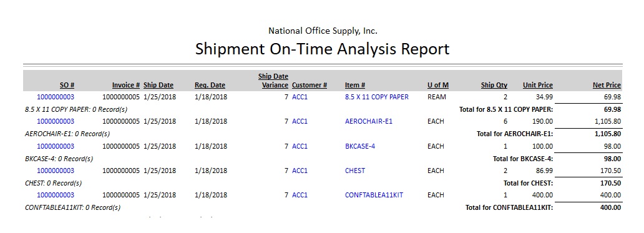Select the BKCASE-4 item link
644x233 pixels.
pyautogui.click(x=360, y=146)
